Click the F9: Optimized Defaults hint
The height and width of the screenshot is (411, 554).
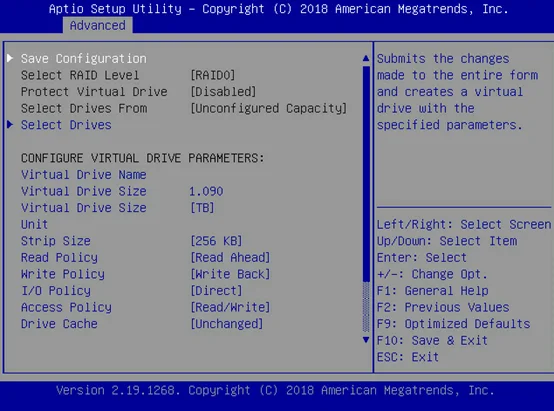pyautogui.click(x=453, y=324)
